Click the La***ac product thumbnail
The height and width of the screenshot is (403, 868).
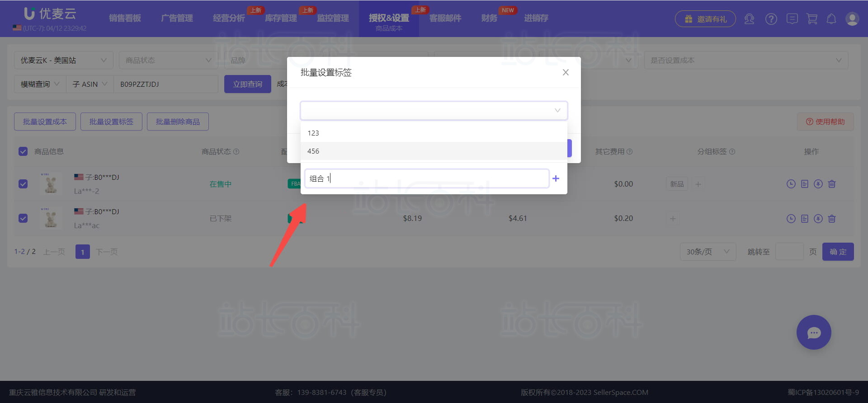click(51, 218)
